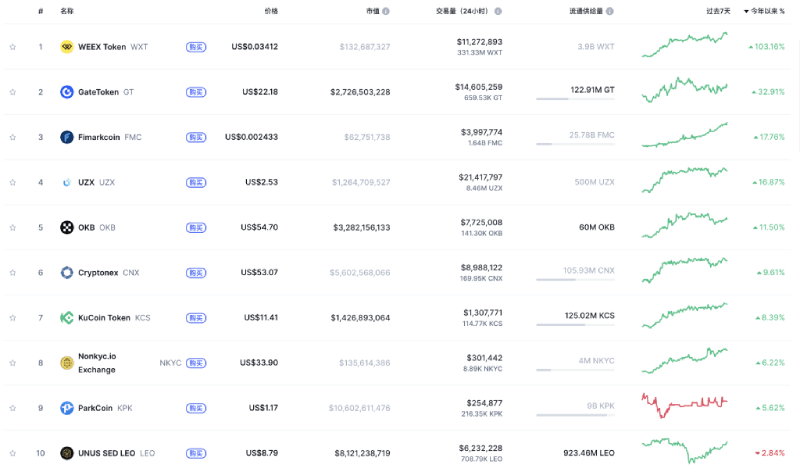Image resolution: width=800 pixels, height=472 pixels.
Task: Open ParkCoin's red 7-day chart
Action: [685, 405]
